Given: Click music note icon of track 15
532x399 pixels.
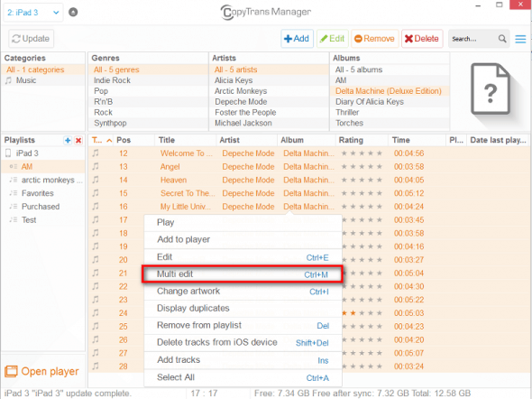Looking at the screenshot, I should click(96, 193).
